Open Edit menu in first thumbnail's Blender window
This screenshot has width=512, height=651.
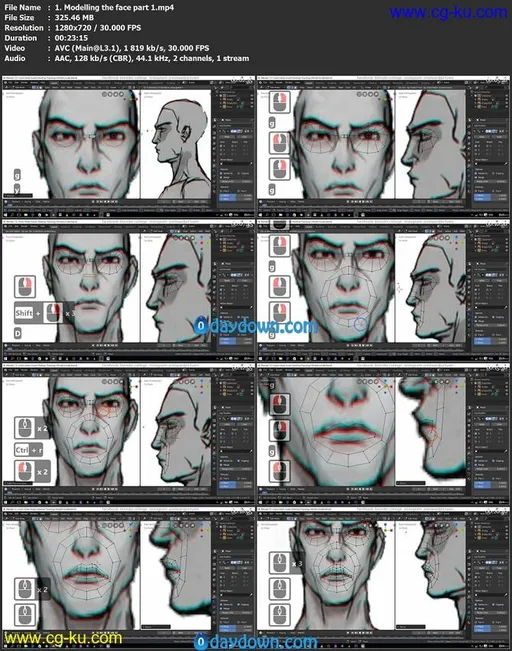point(17,83)
